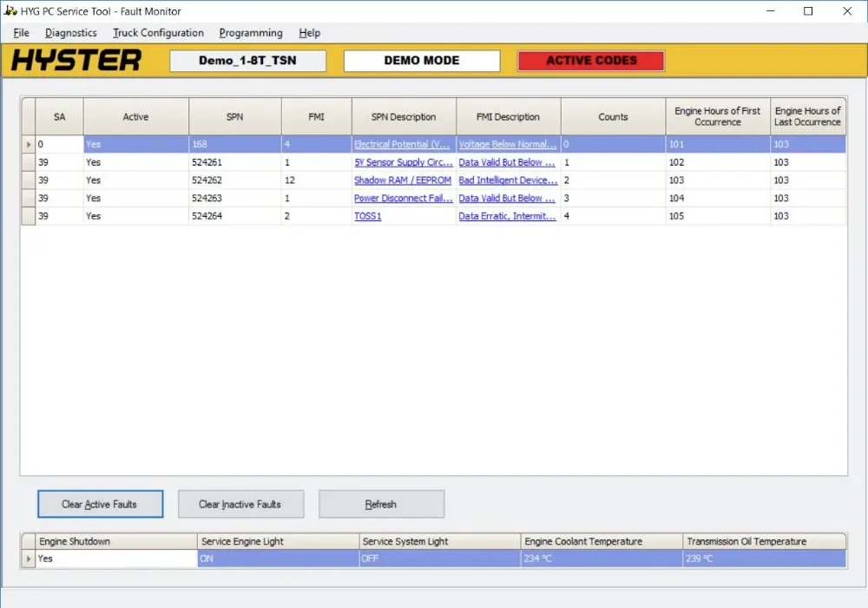Click SPN cell 524262
The image size is (868, 608).
(235, 180)
